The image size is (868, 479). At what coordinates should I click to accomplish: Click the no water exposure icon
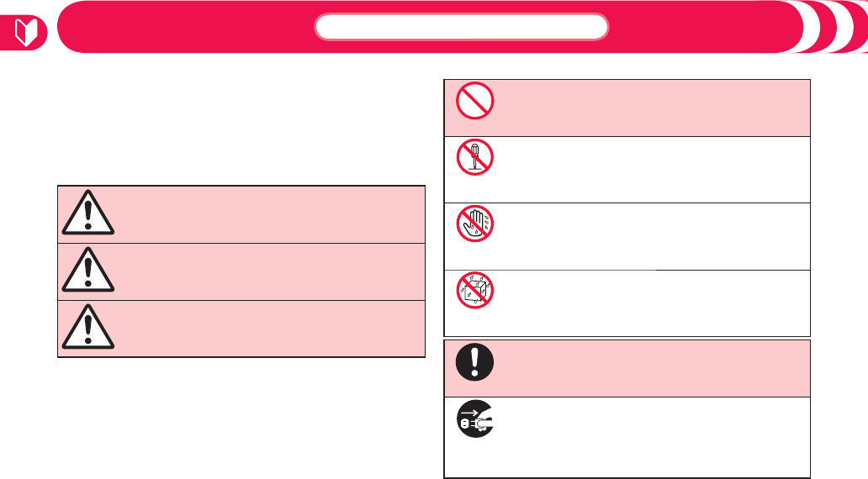[476, 290]
